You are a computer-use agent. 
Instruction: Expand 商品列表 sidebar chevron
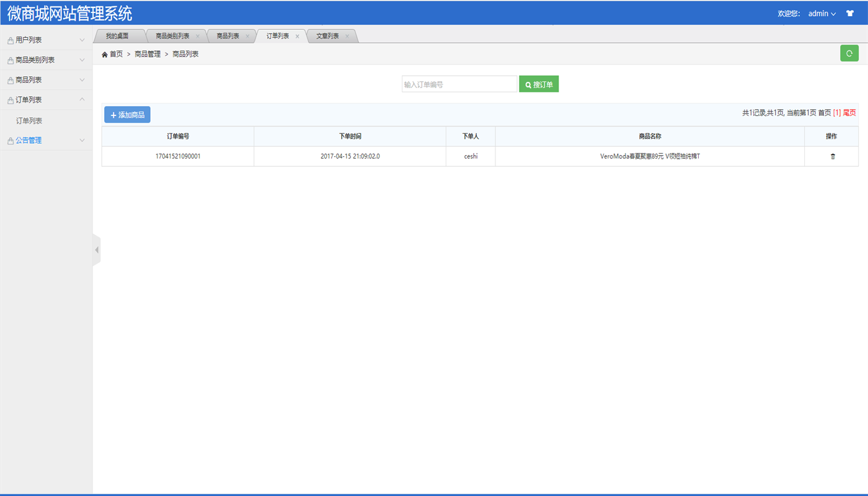[x=82, y=80]
